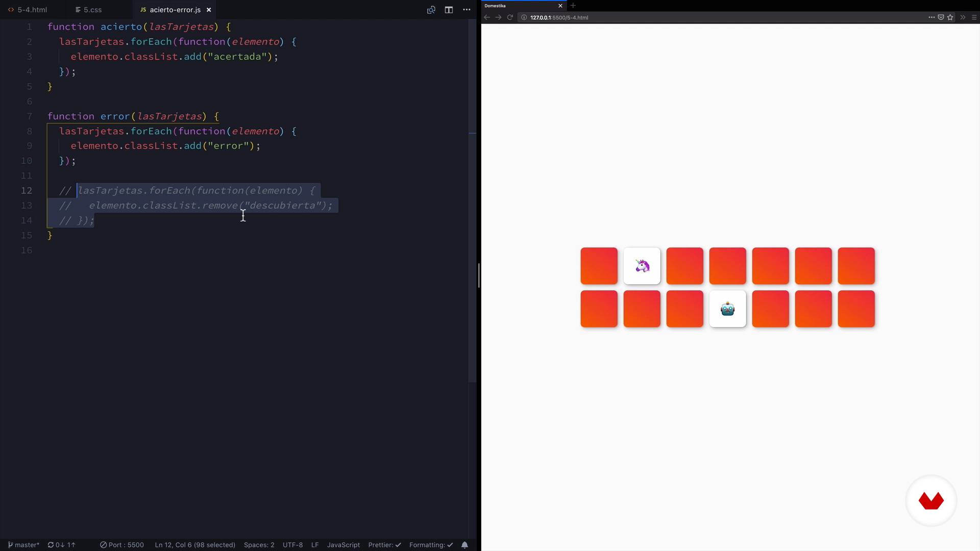Close the acierto-error.js editor tab
The height and width of the screenshot is (551, 980).
point(209,10)
